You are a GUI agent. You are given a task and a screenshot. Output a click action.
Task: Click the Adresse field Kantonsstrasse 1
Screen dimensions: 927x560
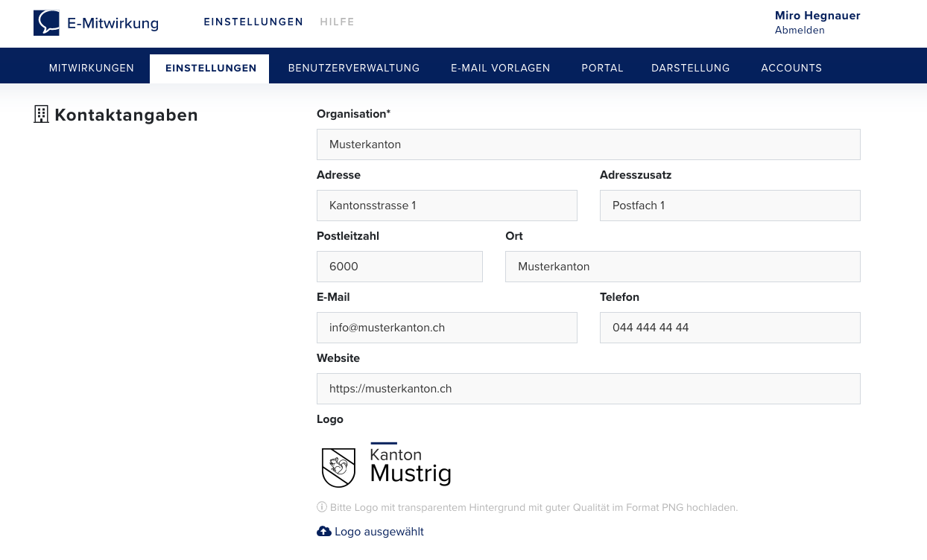click(x=447, y=206)
